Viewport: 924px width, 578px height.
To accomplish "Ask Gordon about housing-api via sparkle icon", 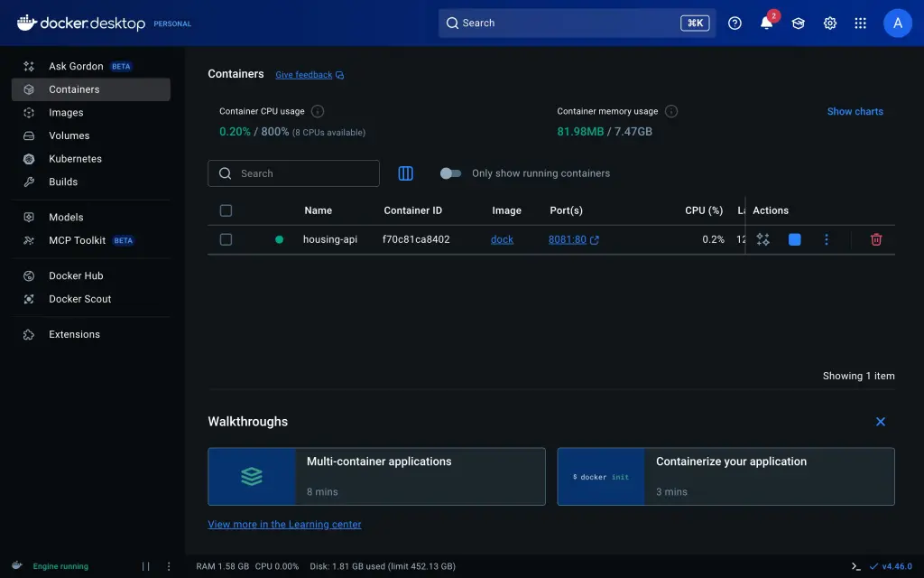I will [763, 239].
